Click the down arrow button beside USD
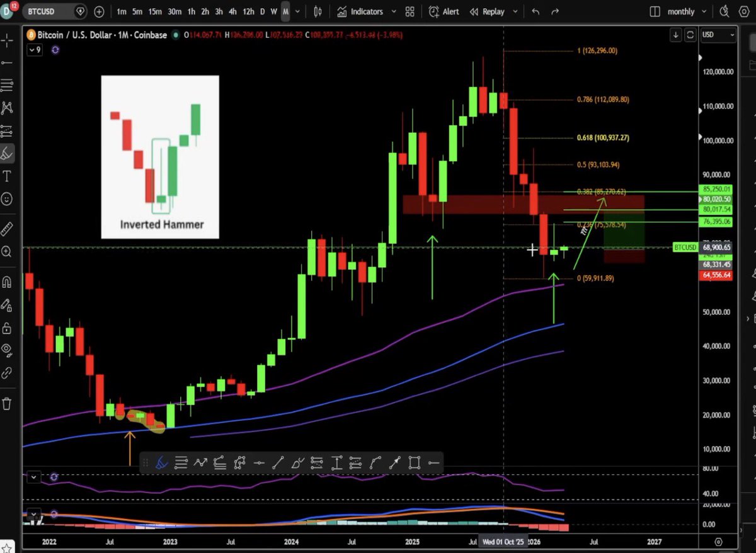This screenshot has height=553, width=756. 676,35
